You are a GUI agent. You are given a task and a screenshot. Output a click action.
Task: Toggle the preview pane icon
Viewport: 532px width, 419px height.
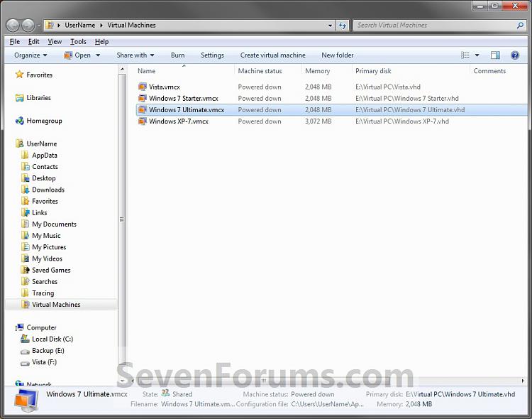(495, 55)
